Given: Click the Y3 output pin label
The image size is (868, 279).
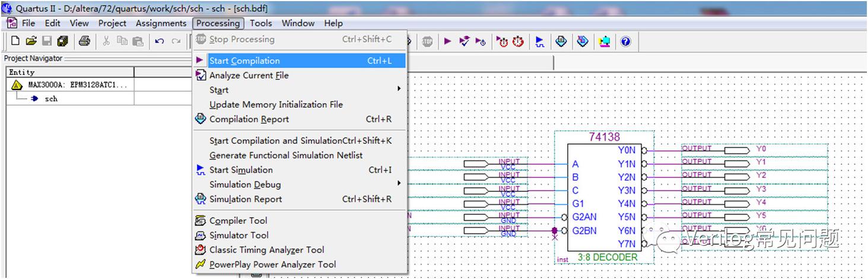Looking at the screenshot, I should [761, 189].
